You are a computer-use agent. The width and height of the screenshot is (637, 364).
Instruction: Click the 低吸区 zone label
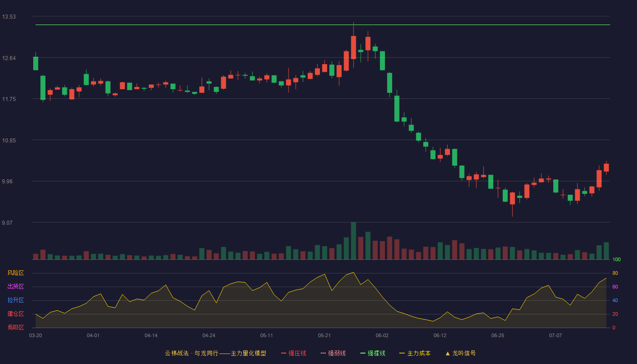(x=16, y=327)
